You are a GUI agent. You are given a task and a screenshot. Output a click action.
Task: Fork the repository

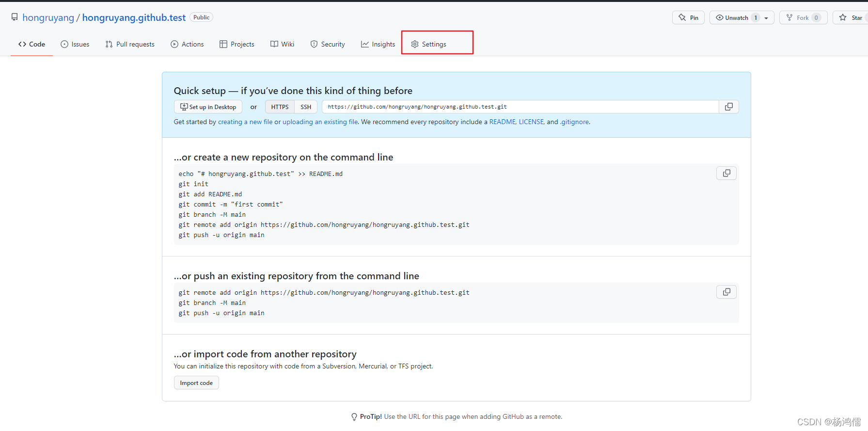click(803, 17)
